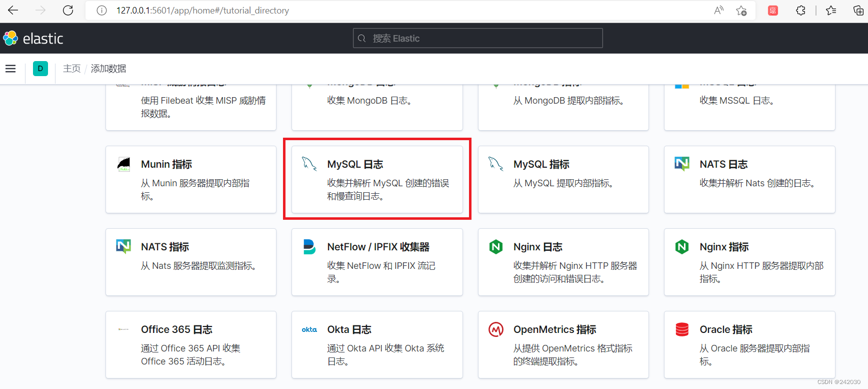This screenshot has width=868, height=389.
Task: Click the browser forward arrow
Action: [40, 10]
